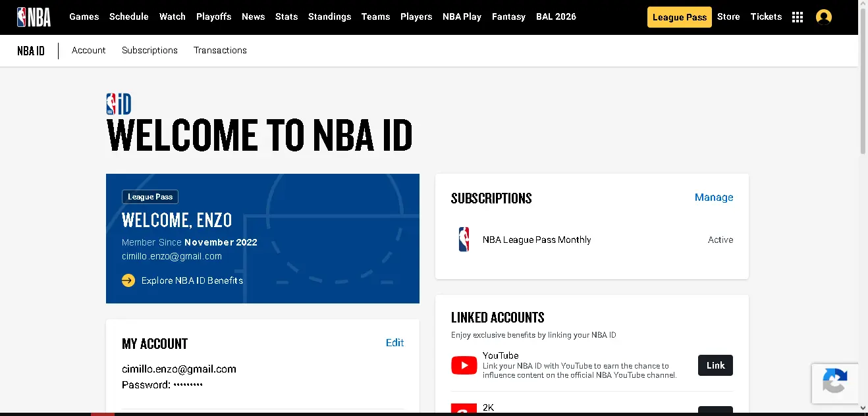Screen dimensions: 868x416
Task: Open the Schedule menu item
Action: tap(129, 16)
